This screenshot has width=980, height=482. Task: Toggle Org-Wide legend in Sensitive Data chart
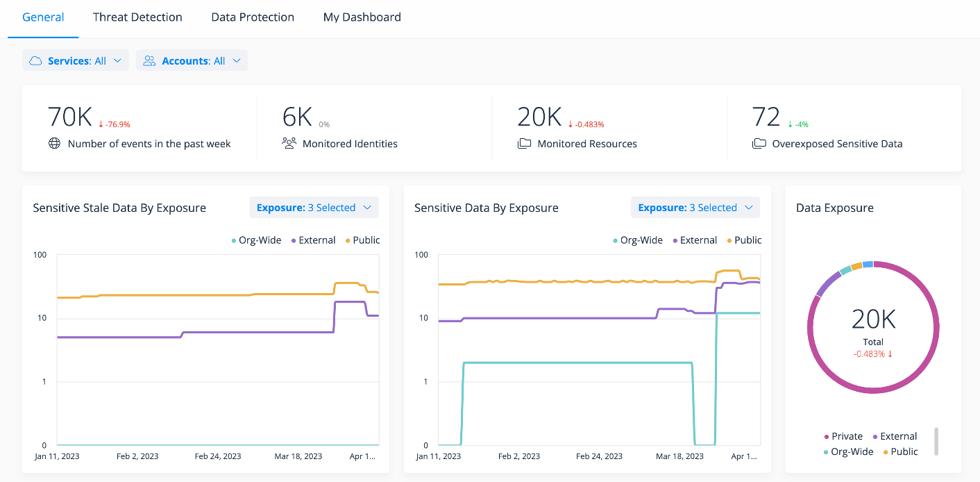coord(637,240)
